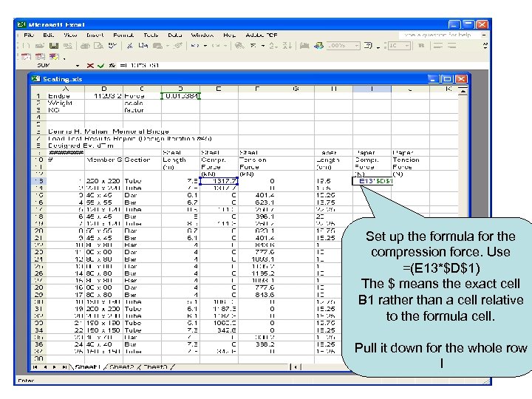
Task: Open the Adobe PDF menu
Action: tap(262, 35)
